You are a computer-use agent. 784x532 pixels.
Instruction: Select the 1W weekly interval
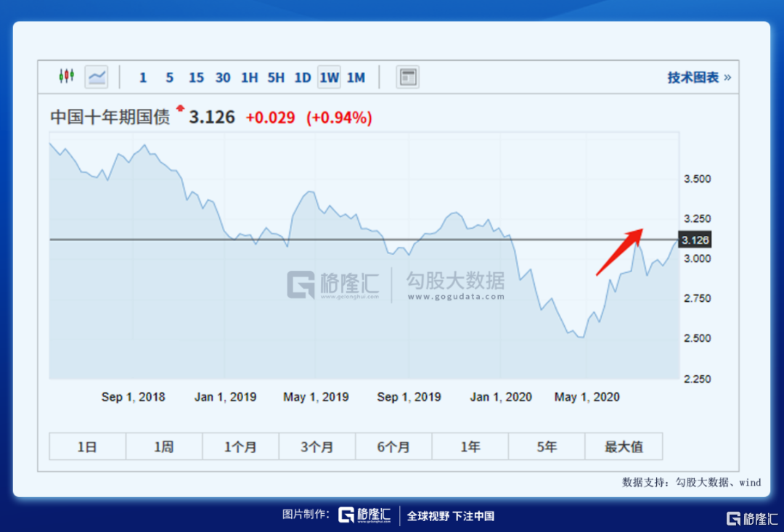[x=329, y=78]
